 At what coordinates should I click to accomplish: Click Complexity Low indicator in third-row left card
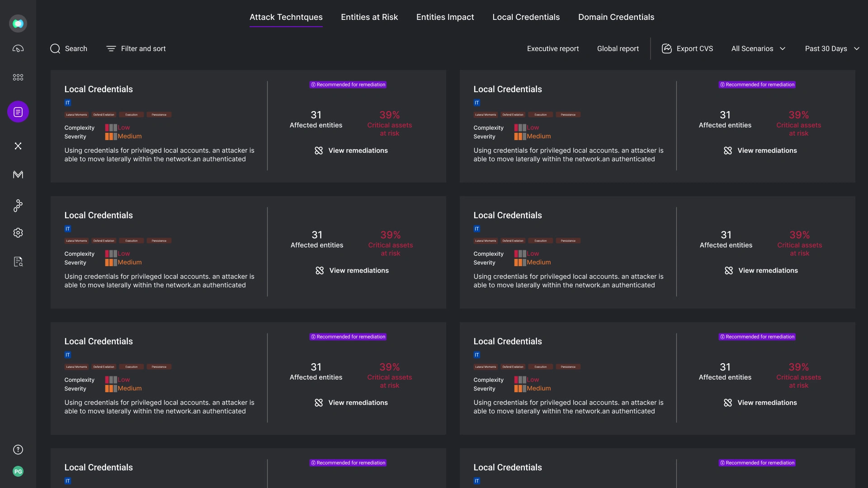[x=118, y=380]
